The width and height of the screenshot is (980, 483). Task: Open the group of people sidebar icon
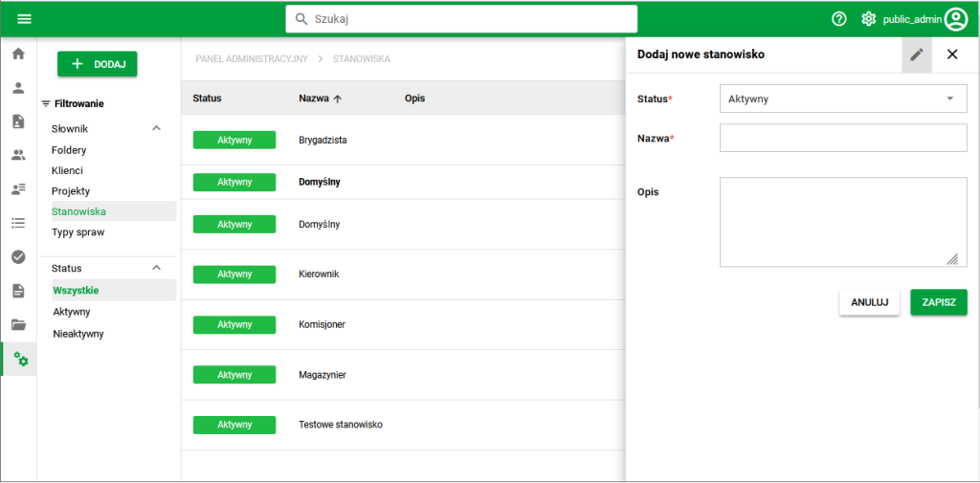(18, 155)
